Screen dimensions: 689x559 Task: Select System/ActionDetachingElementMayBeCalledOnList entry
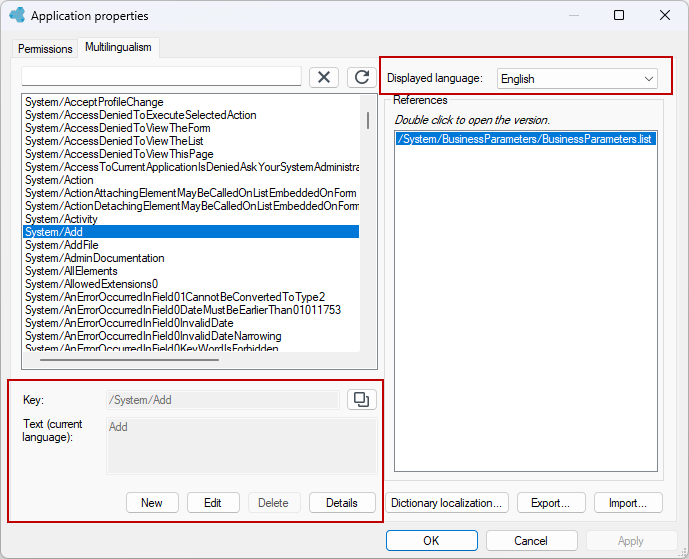click(x=191, y=206)
